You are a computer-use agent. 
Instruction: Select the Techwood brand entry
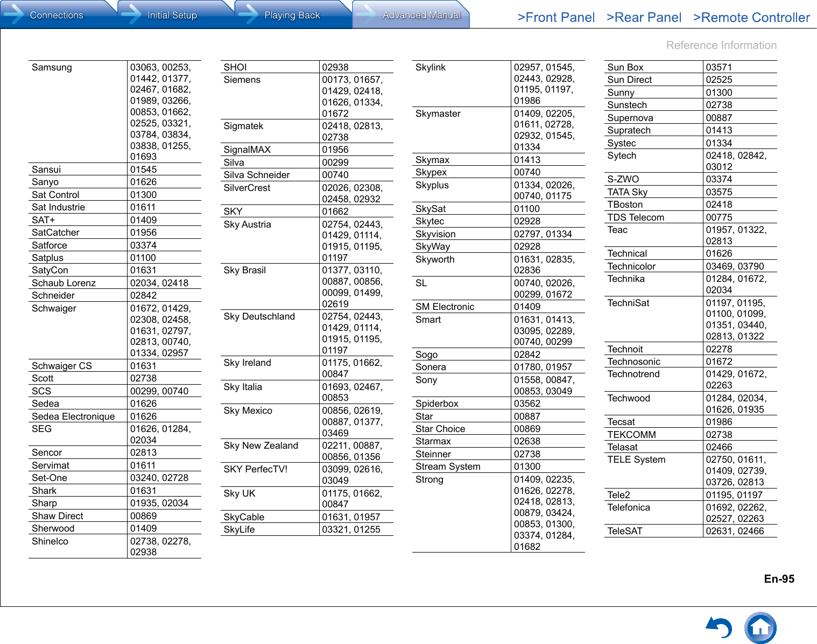pyautogui.click(x=629, y=398)
